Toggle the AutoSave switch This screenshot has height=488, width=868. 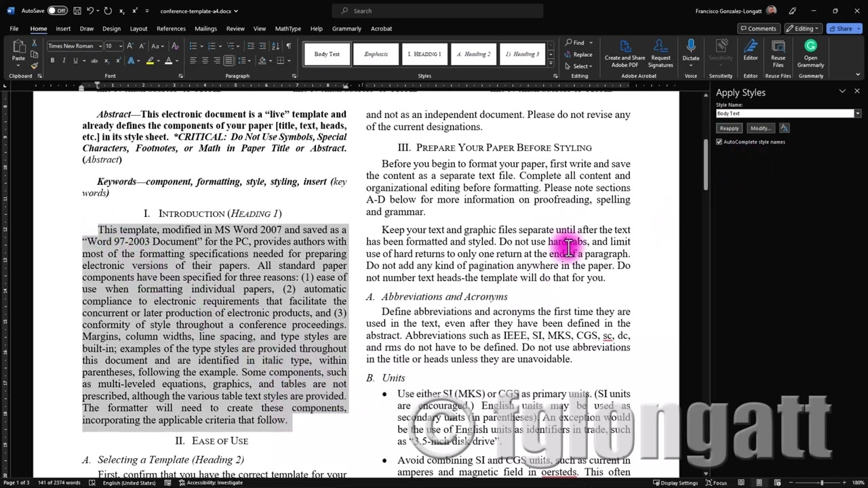[57, 11]
